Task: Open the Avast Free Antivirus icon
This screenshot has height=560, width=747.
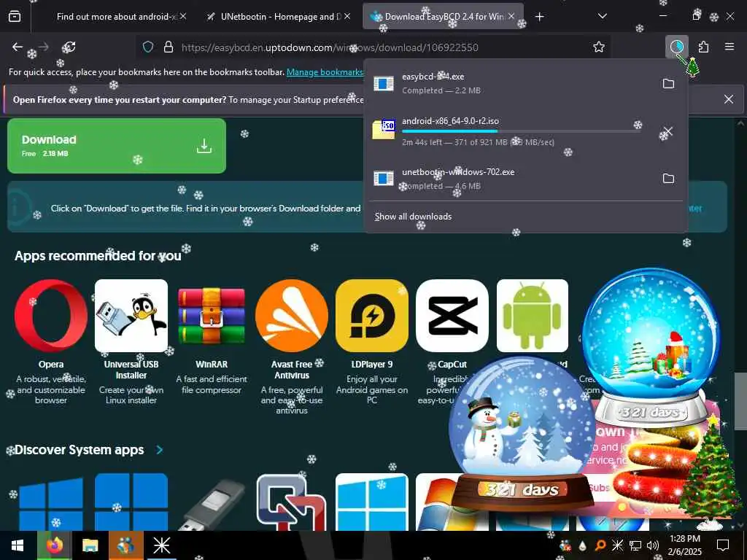Action: click(292, 316)
